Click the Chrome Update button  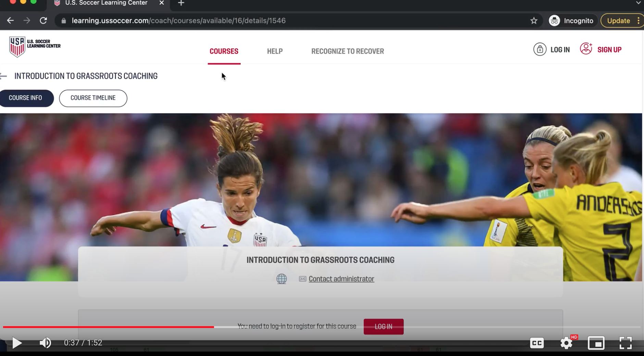coord(618,21)
